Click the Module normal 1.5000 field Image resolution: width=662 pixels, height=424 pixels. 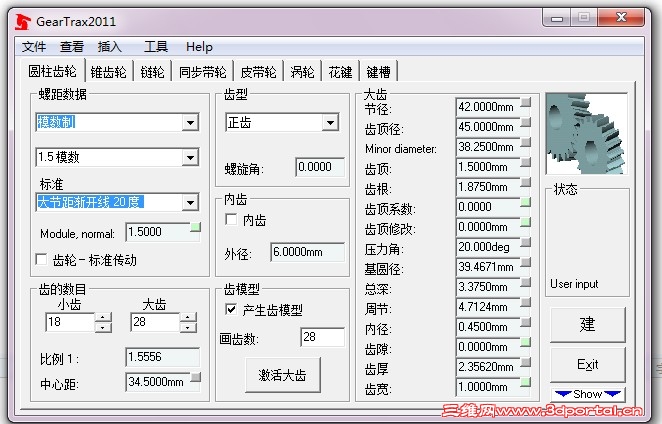[x=158, y=232]
